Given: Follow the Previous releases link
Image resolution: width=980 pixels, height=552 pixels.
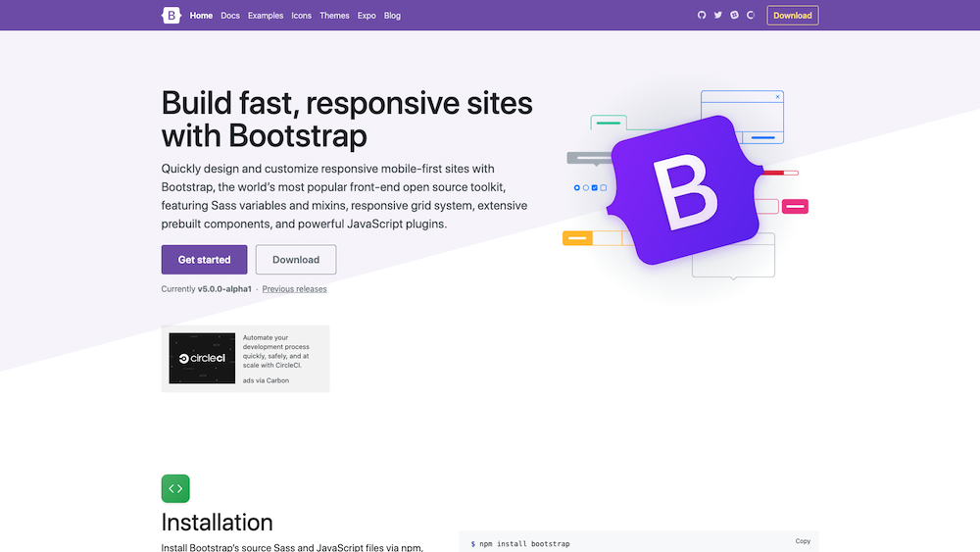Looking at the screenshot, I should click(294, 289).
